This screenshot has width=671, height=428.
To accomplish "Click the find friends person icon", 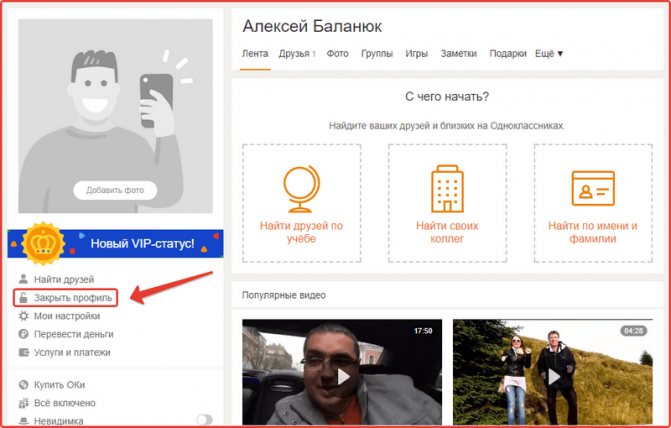I will tap(23, 279).
